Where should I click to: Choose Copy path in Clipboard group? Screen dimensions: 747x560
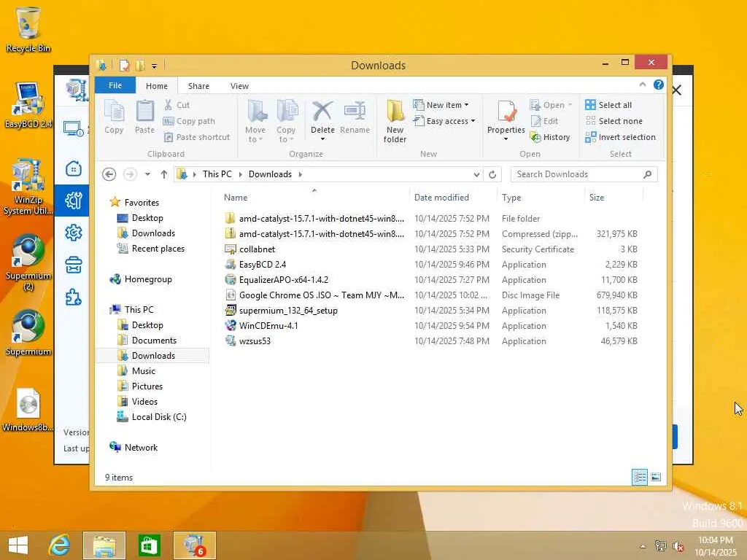(189, 121)
